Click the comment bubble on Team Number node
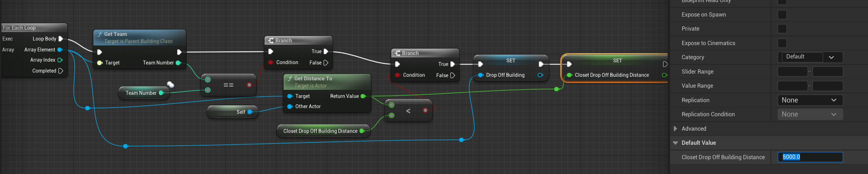Viewport: 868px width, 174px height. coord(170,84)
